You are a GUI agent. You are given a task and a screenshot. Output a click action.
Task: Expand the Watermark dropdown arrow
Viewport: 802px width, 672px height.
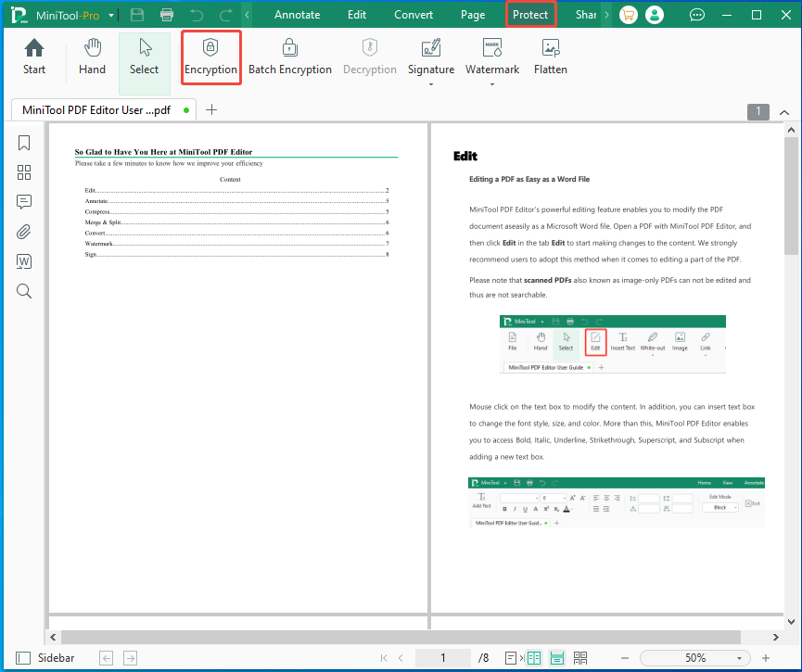coord(492,84)
